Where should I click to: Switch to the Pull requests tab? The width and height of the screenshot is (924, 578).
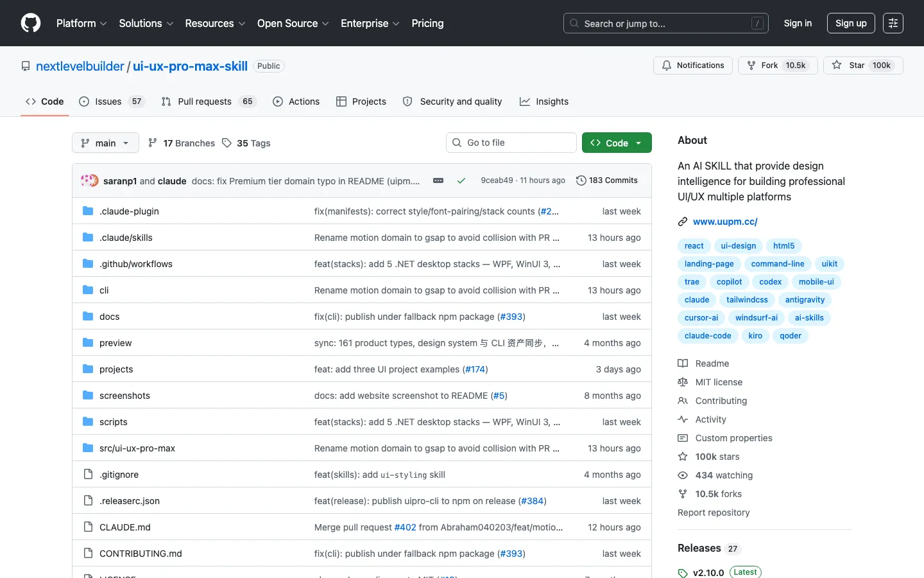point(209,101)
